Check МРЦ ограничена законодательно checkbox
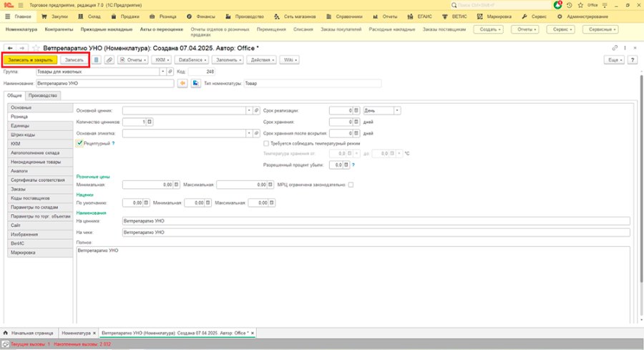The image size is (644, 350). coord(351,185)
